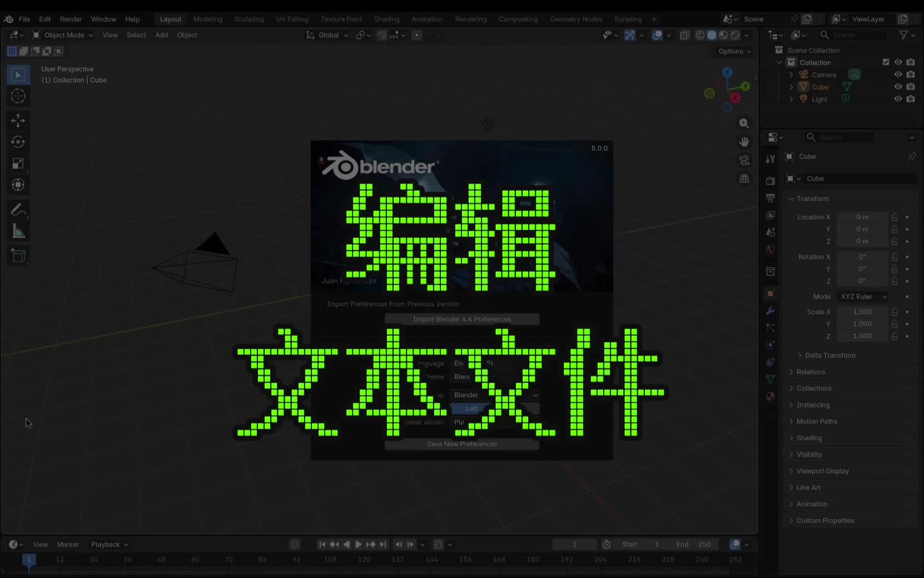Click Save New Preferences button
The height and width of the screenshot is (578, 924).
461,444
